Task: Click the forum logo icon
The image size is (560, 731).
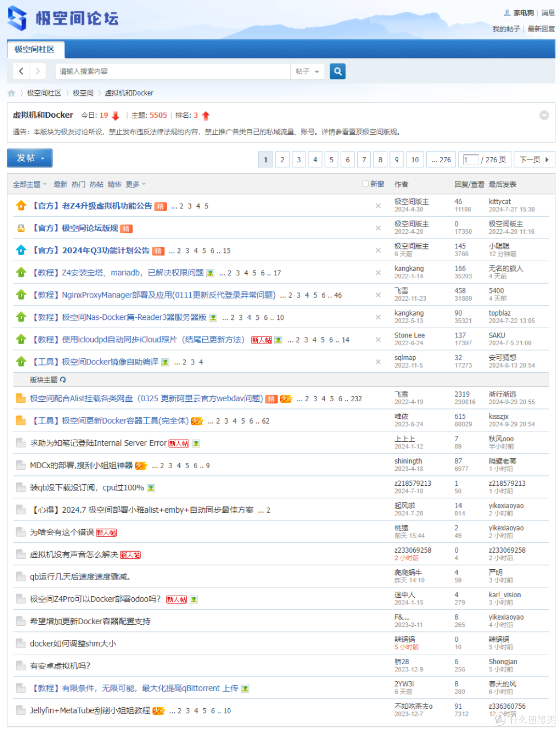Action: [17, 18]
